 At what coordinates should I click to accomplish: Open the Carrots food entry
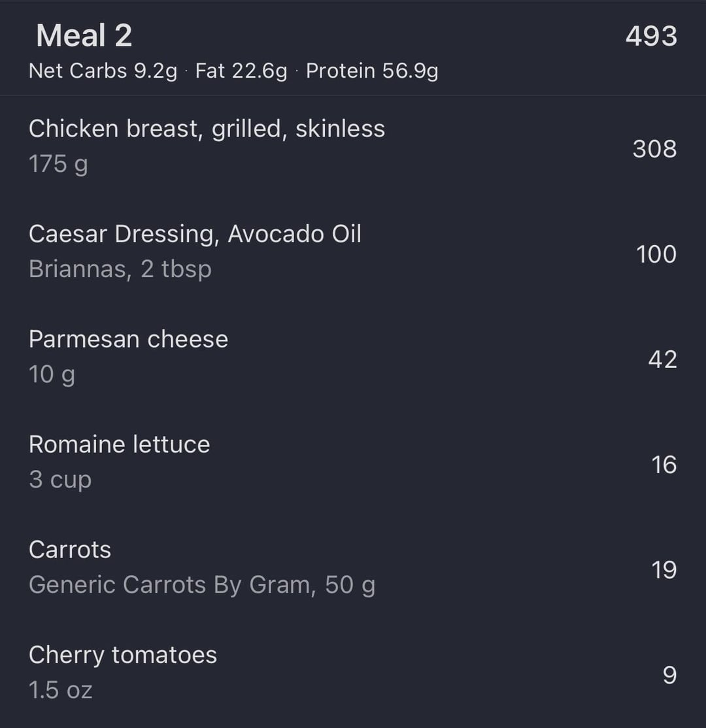pyautogui.click(x=70, y=550)
